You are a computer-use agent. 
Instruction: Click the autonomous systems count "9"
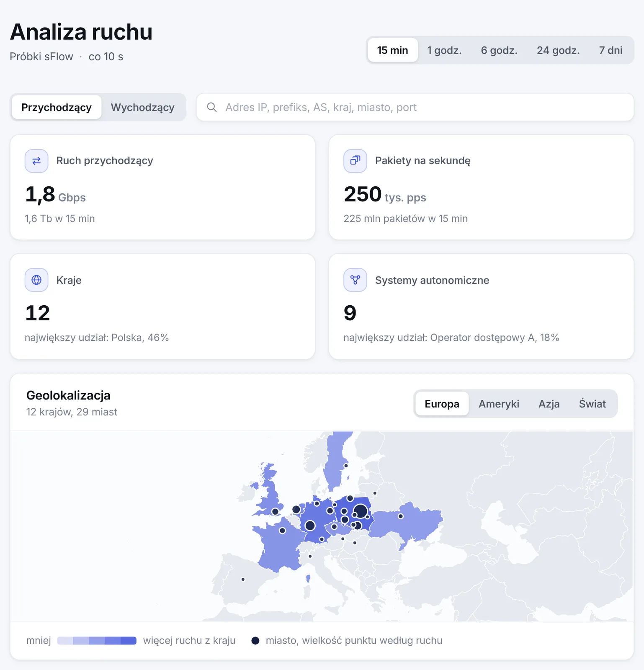coord(350,313)
